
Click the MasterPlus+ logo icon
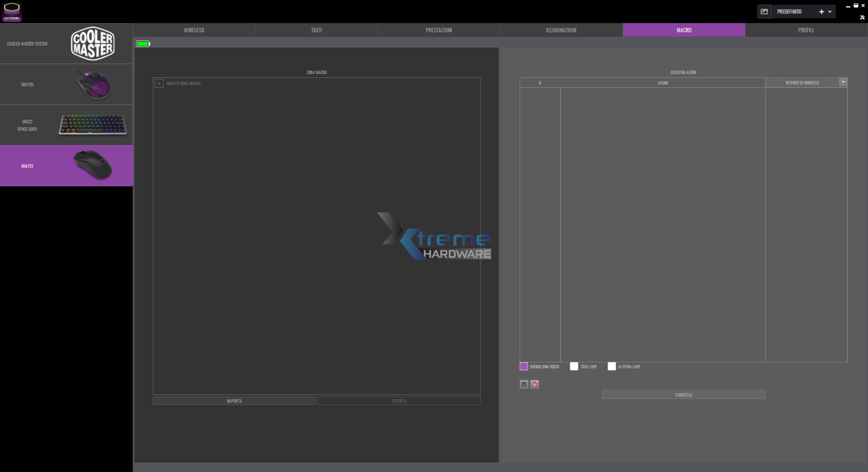12,12
